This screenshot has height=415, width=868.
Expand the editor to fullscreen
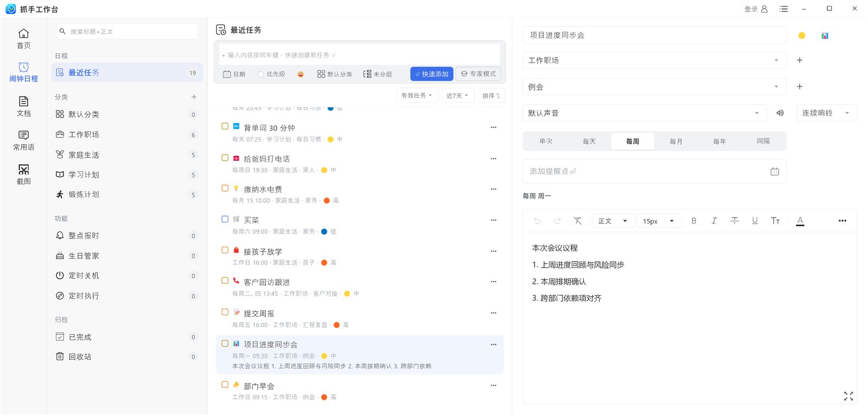click(848, 396)
